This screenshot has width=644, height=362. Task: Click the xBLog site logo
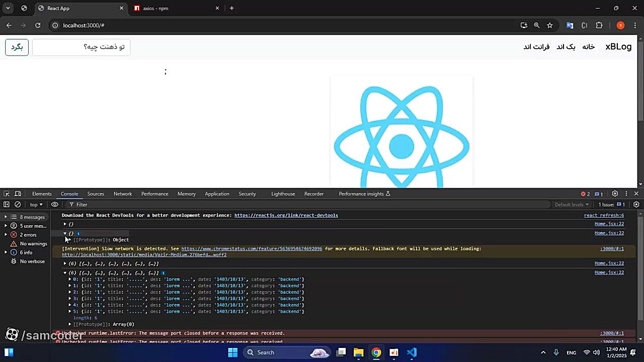(x=618, y=47)
